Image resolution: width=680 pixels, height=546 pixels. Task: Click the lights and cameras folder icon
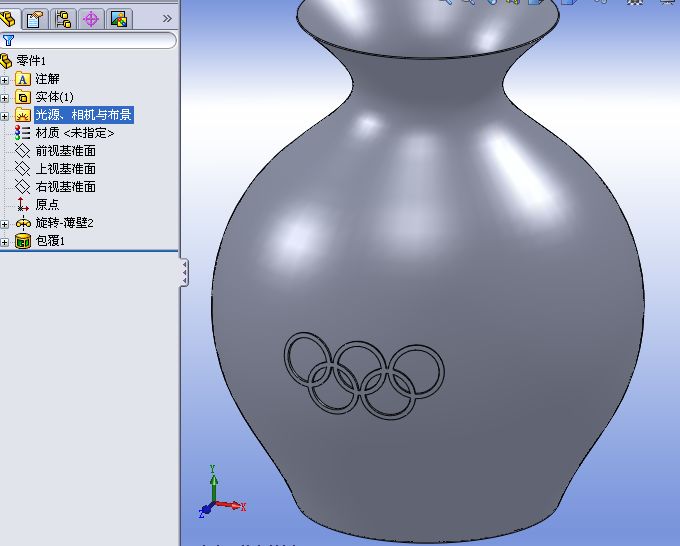coord(23,115)
